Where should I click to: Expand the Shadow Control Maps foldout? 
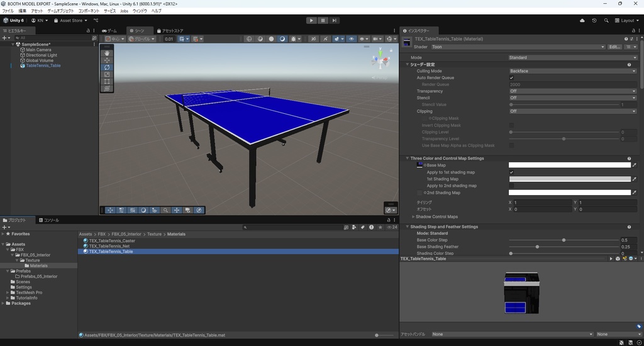[x=413, y=216]
